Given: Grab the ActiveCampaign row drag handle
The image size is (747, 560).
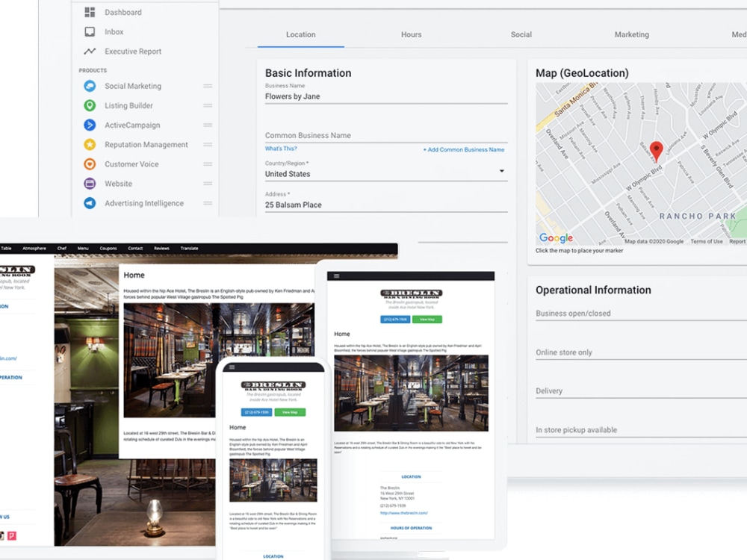Looking at the screenshot, I should tap(208, 125).
